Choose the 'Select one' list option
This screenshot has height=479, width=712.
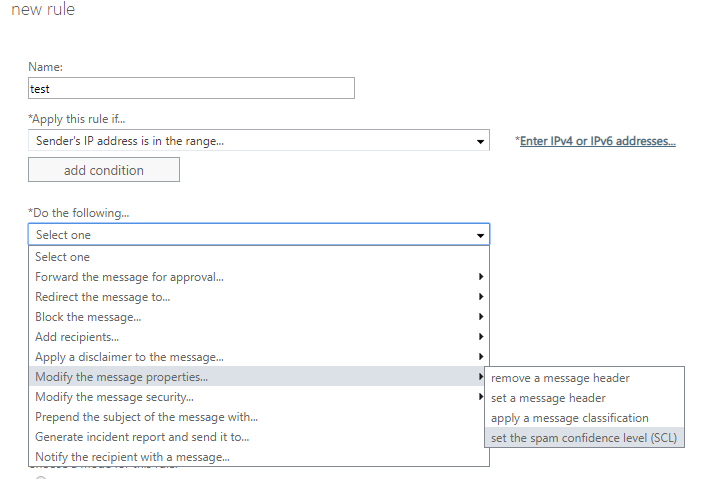pyautogui.click(x=62, y=257)
